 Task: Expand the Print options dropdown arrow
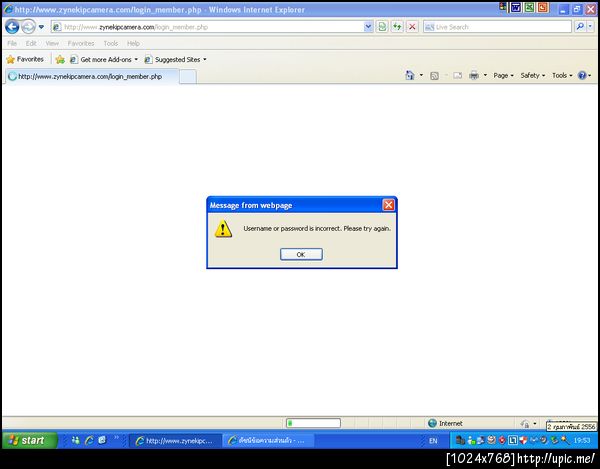point(485,75)
